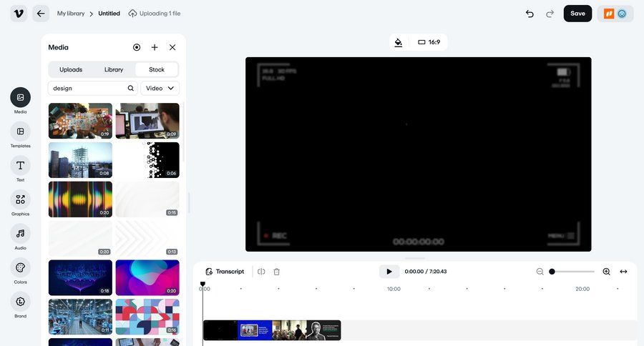Select the 0:20 white pattern stock clip
The height and width of the screenshot is (346, 644).
(80, 239)
